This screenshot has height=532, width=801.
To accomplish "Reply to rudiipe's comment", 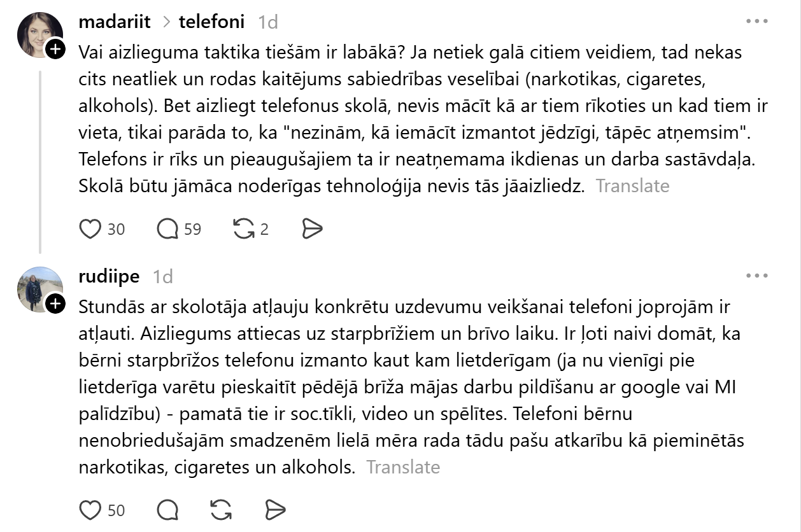I will point(167,510).
